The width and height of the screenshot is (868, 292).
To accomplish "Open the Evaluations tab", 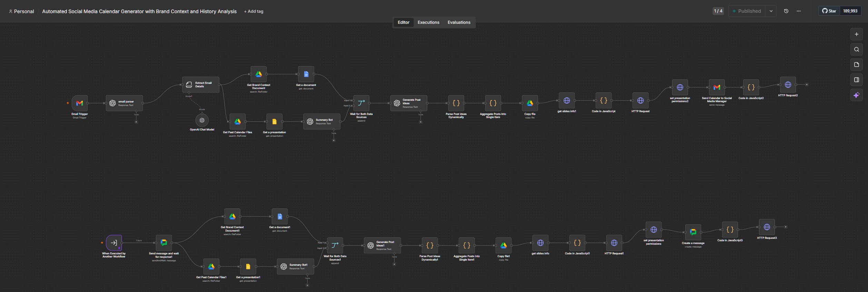I will pyautogui.click(x=459, y=22).
